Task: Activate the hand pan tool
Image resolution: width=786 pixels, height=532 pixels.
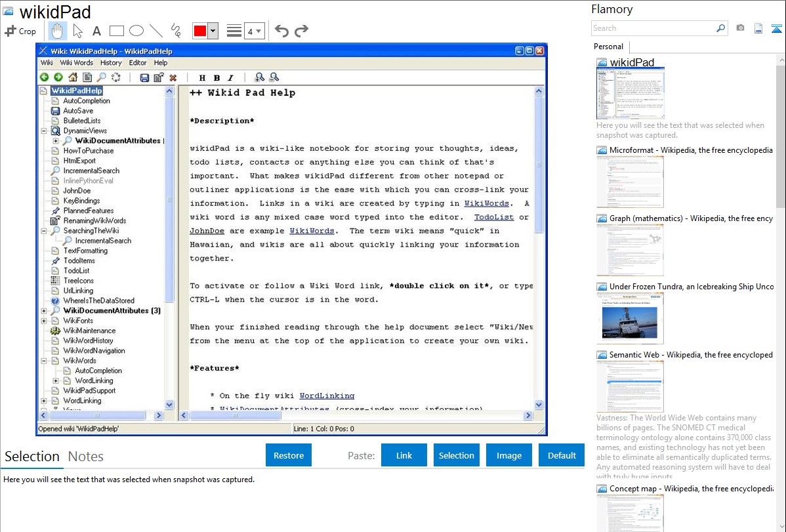Action: pyautogui.click(x=57, y=31)
